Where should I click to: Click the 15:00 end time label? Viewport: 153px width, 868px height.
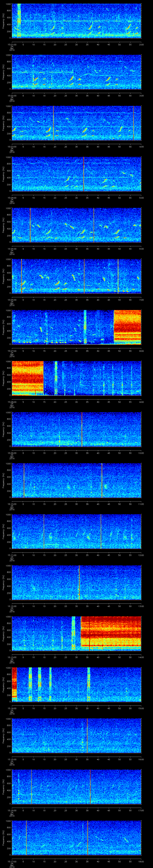141,708
